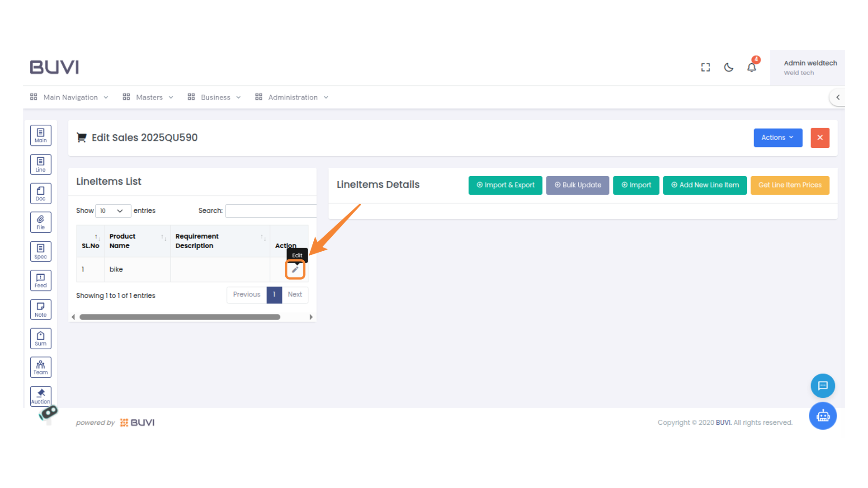The image size is (868, 488).
Task: Open the Show entries count dropdown
Action: (113, 211)
